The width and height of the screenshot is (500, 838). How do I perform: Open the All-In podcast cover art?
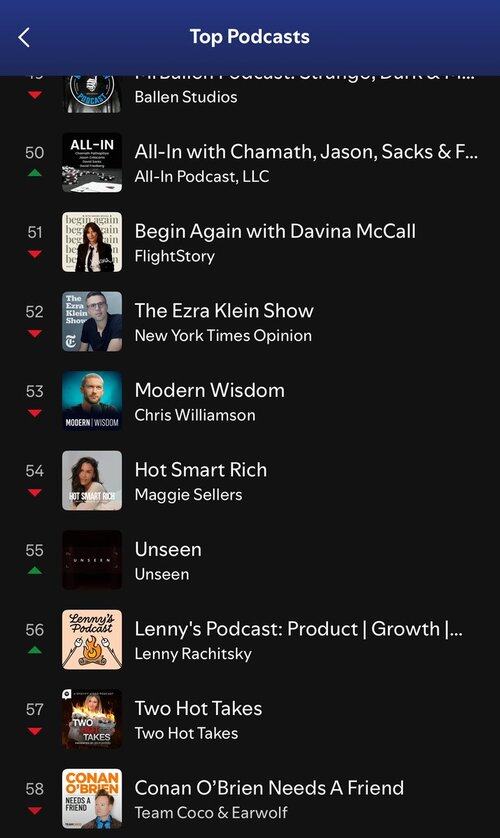coord(92,162)
